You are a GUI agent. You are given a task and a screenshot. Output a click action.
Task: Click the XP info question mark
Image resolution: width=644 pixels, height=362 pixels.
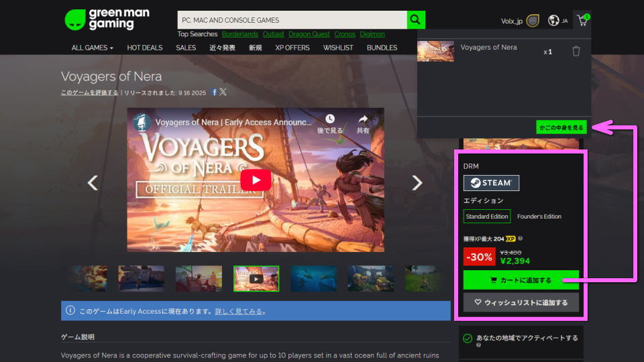pyautogui.click(x=521, y=239)
